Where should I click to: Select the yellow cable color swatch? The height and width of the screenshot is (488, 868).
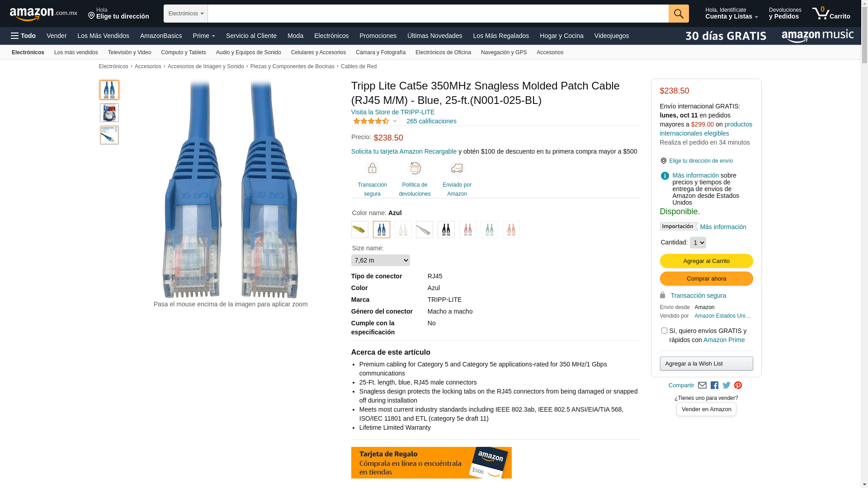360,230
